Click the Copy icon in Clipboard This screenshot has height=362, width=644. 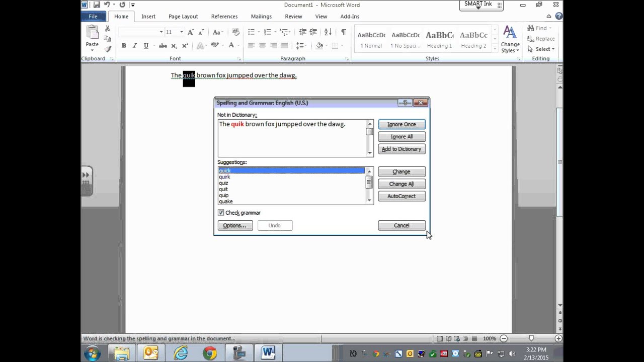click(x=107, y=39)
